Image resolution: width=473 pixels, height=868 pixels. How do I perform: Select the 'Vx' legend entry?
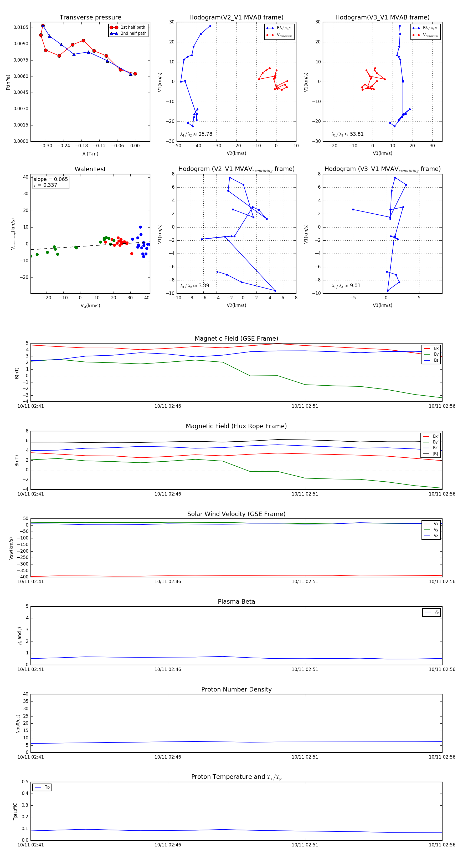pyautogui.click(x=431, y=524)
